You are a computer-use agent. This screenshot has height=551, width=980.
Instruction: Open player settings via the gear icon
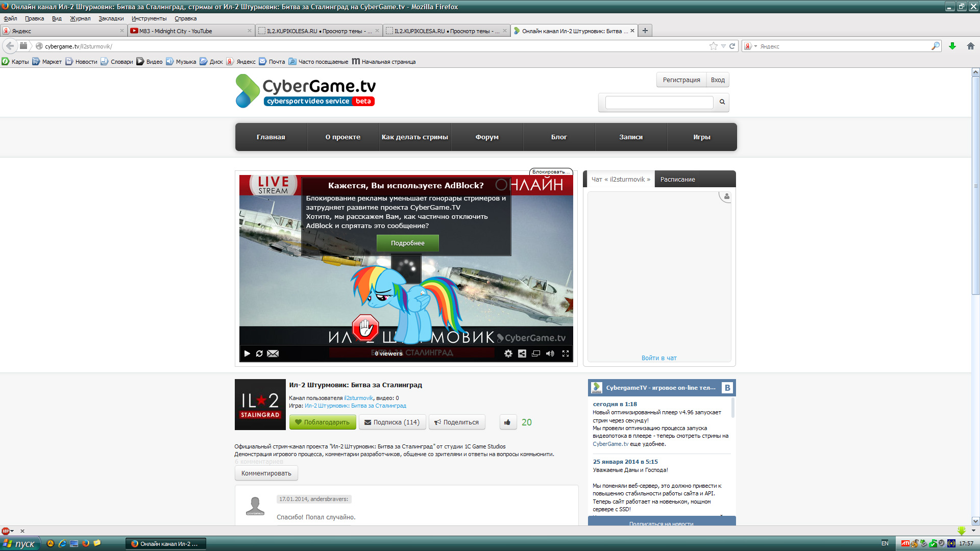[x=508, y=354]
